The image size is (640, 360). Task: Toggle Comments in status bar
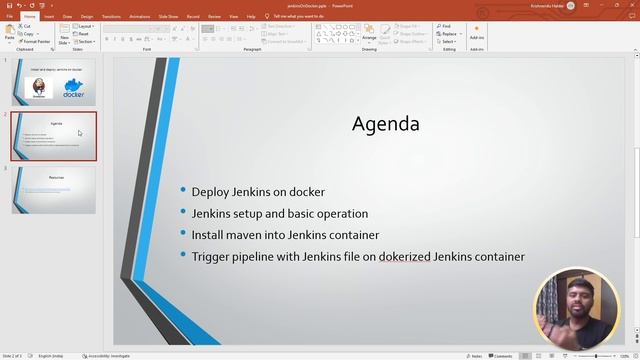click(x=500, y=356)
